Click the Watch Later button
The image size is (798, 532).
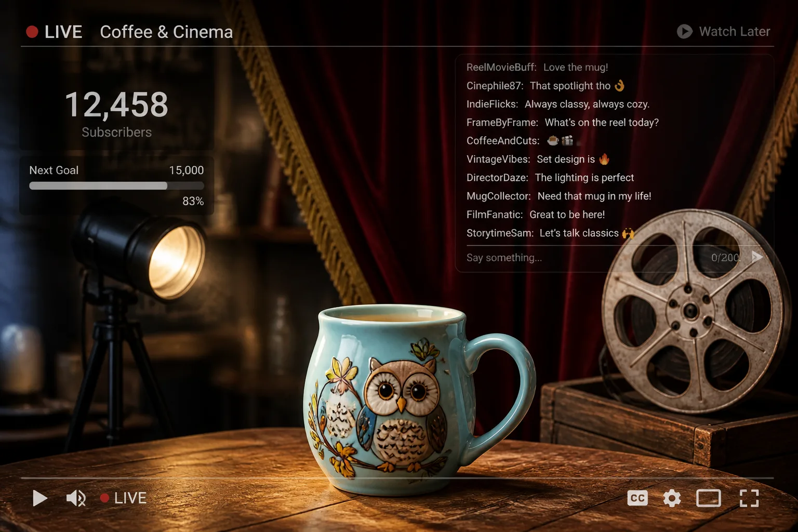click(723, 32)
